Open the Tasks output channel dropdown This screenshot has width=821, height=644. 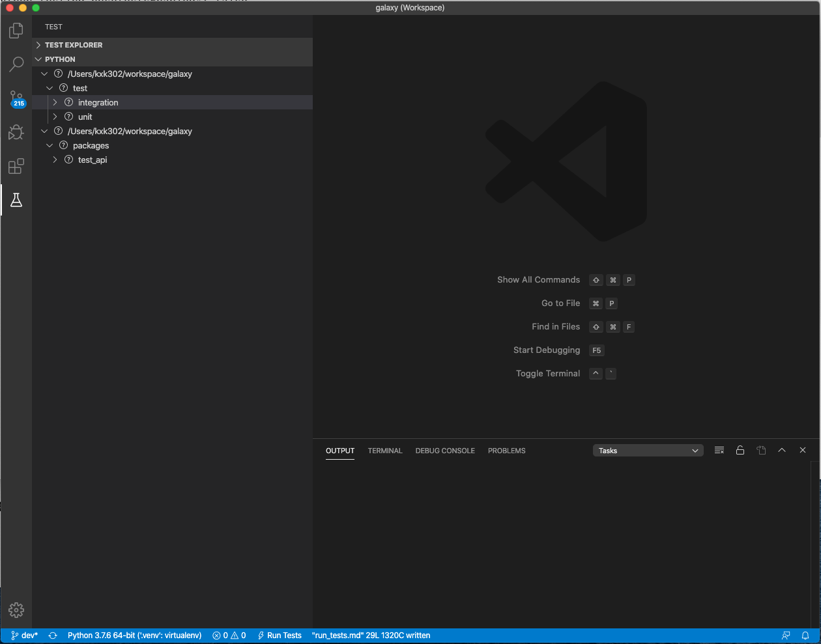[x=647, y=450]
